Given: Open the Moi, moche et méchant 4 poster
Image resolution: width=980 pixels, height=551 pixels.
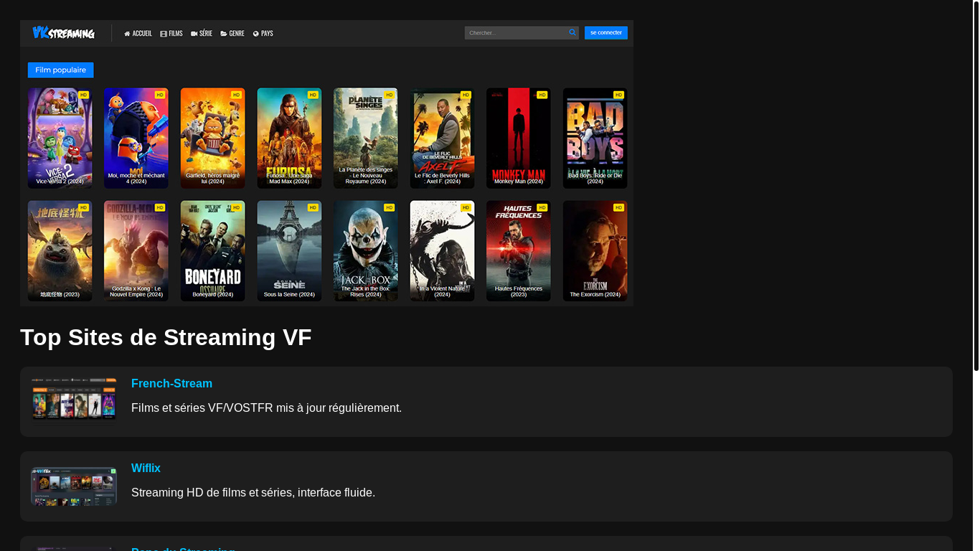Looking at the screenshot, I should click(136, 138).
